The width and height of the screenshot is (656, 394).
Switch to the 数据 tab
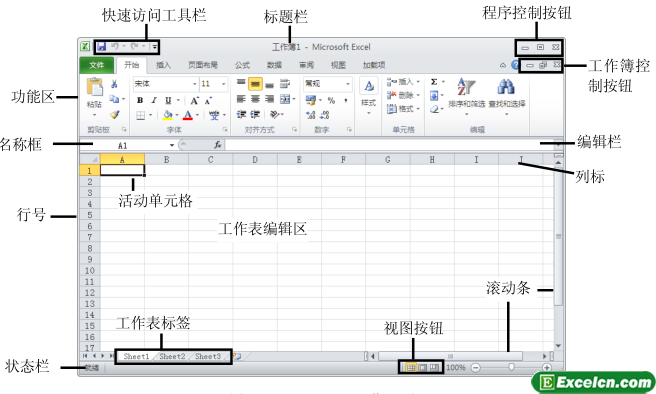[274, 65]
